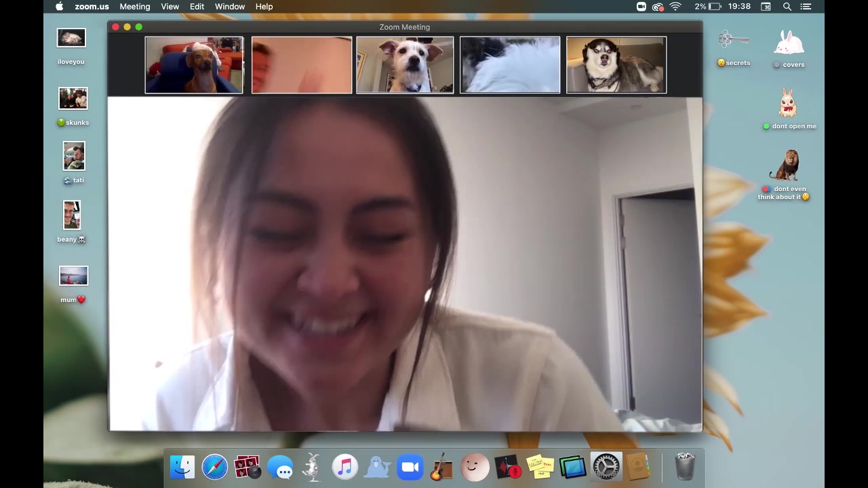Open Photo Booth from the dock
The height and width of the screenshot is (488, 868).
(247, 467)
